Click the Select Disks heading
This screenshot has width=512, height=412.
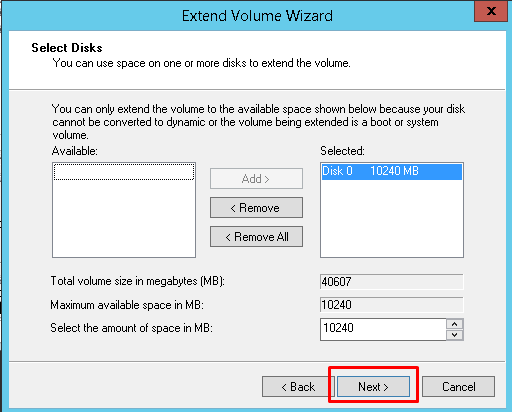tap(67, 48)
